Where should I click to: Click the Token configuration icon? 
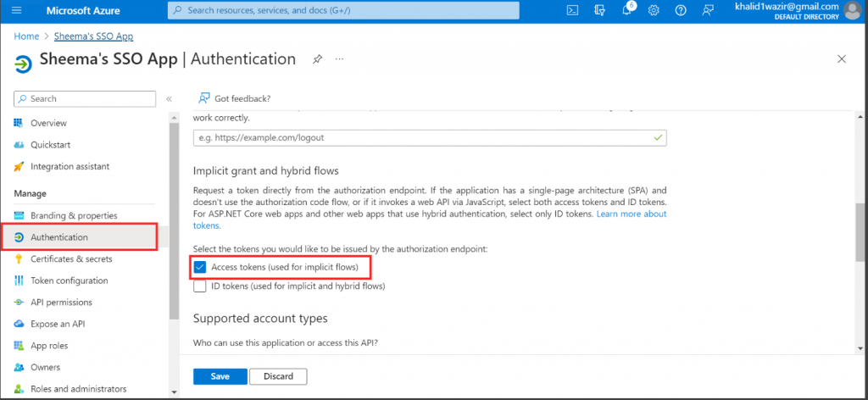tap(19, 281)
